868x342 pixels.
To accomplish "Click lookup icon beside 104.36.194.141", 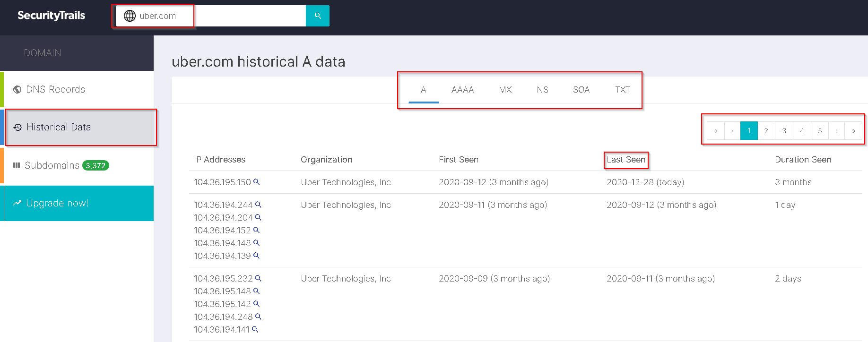I will click(x=255, y=329).
